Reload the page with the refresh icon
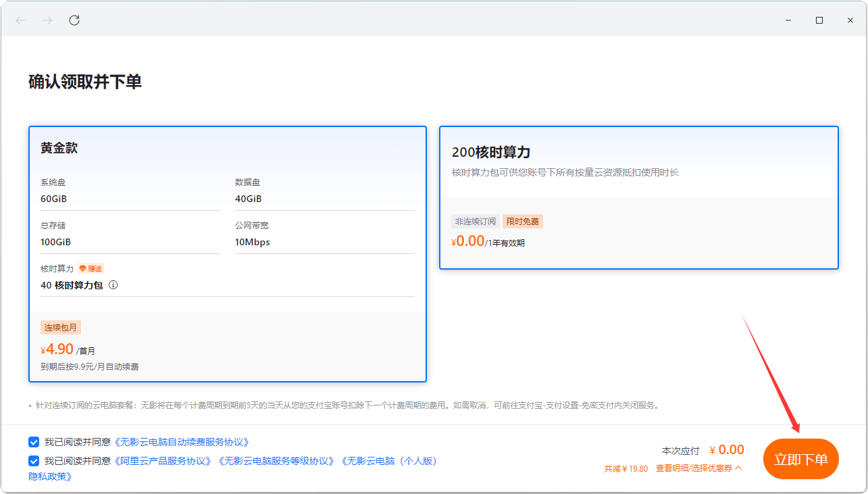 click(x=74, y=20)
